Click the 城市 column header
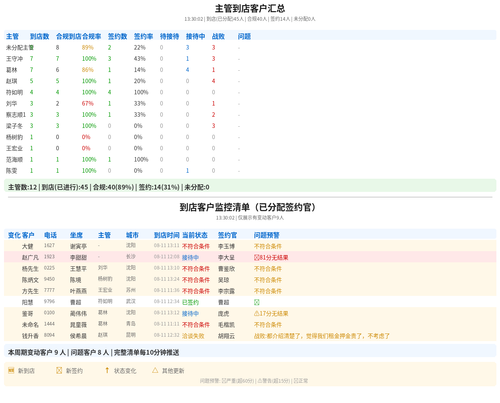Screen dimensions: 500x403 (132, 235)
